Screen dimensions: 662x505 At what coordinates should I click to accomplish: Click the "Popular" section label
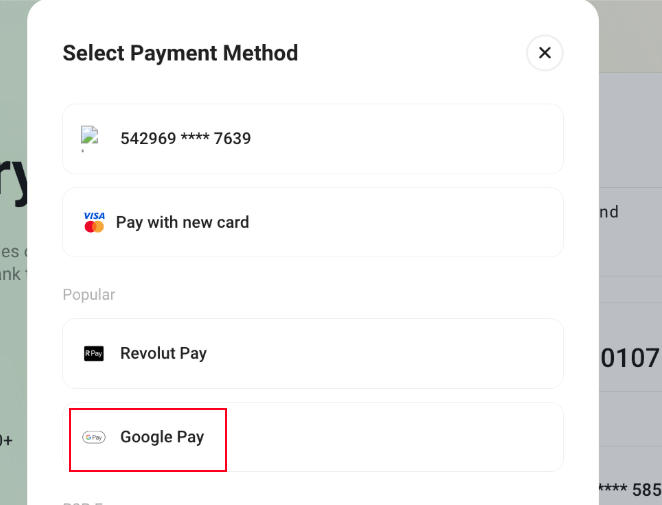coord(89,295)
